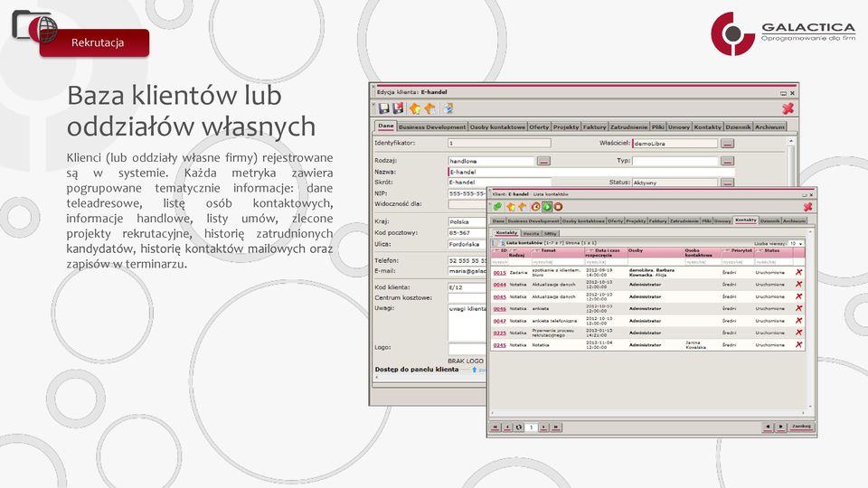
Task: Click the Zamknij button
Action: coord(801,427)
